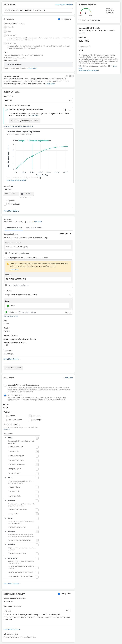
Task: Switch to the Use Saved Audience tab
Action: [x=35, y=228]
